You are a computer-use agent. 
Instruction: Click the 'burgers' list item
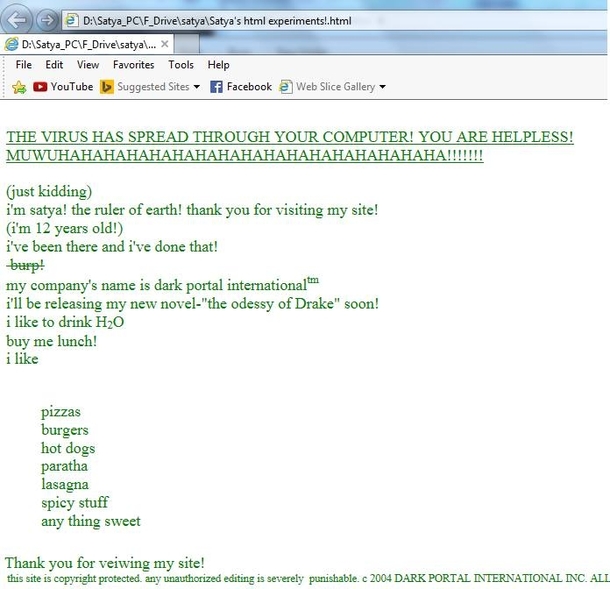point(65,430)
